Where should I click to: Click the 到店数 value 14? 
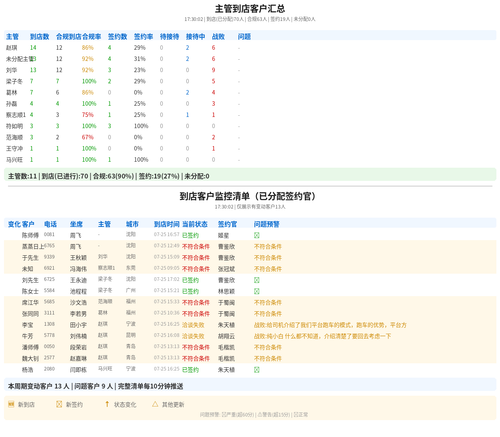click(33, 48)
